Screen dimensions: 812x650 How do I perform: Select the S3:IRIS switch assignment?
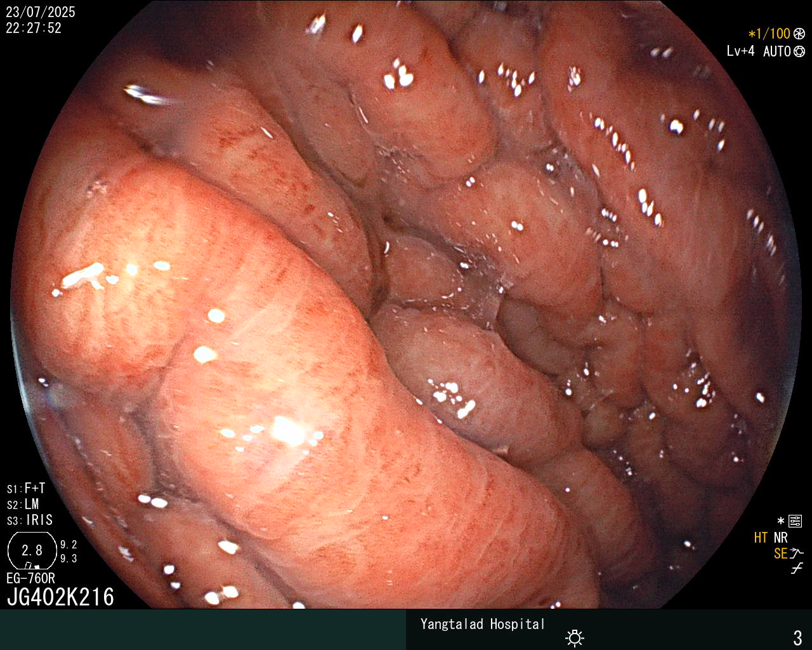(x=30, y=520)
